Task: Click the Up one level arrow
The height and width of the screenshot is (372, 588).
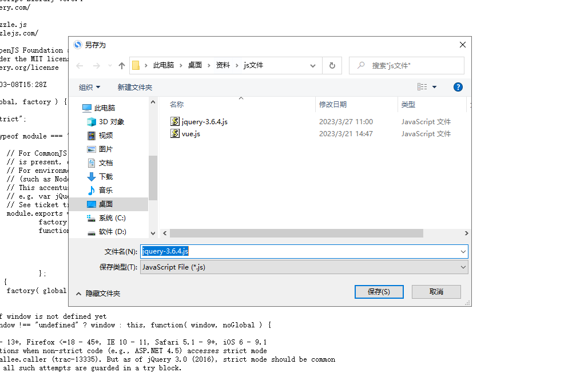Action: click(121, 65)
